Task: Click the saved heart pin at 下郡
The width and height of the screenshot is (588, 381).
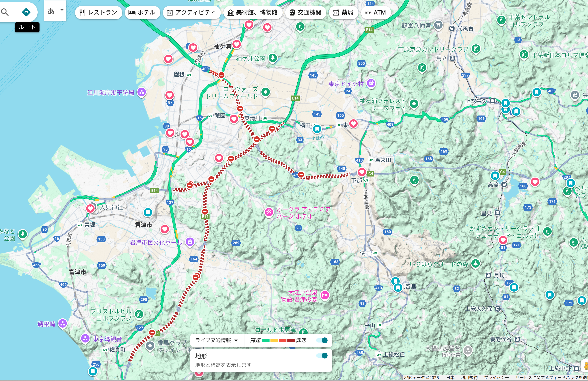Action: click(362, 172)
